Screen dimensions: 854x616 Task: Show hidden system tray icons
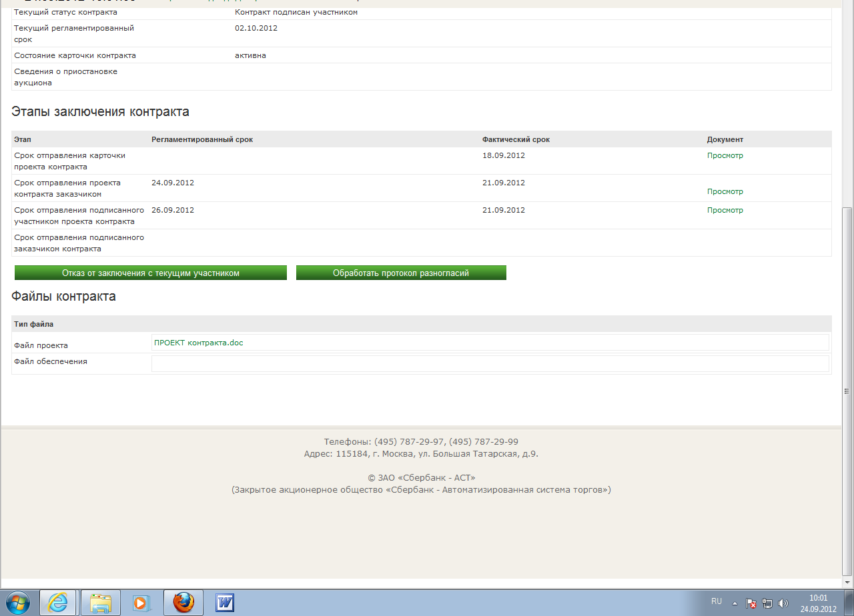click(x=735, y=603)
